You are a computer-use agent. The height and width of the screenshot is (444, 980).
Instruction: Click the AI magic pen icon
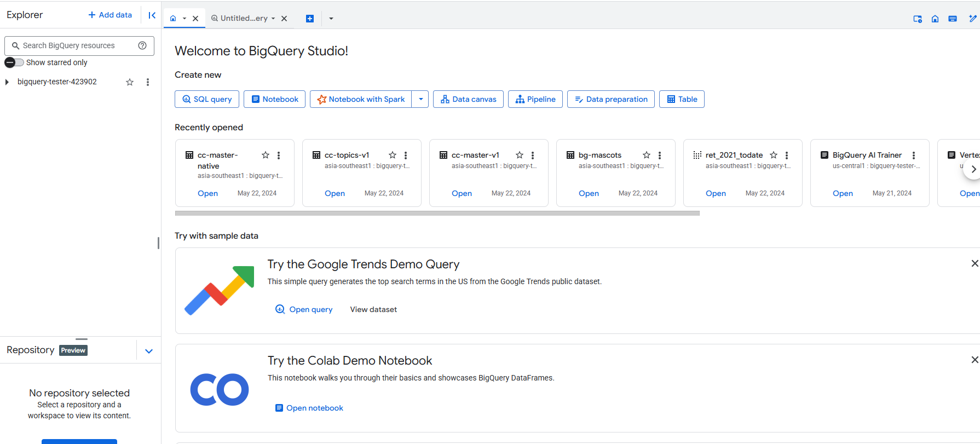tap(972, 19)
